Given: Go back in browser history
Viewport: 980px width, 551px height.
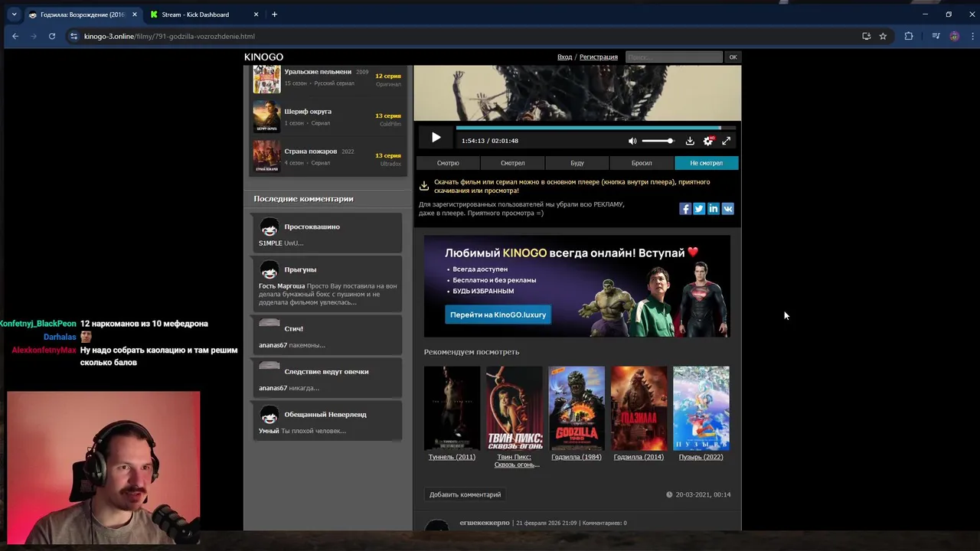Looking at the screenshot, I should (x=15, y=36).
